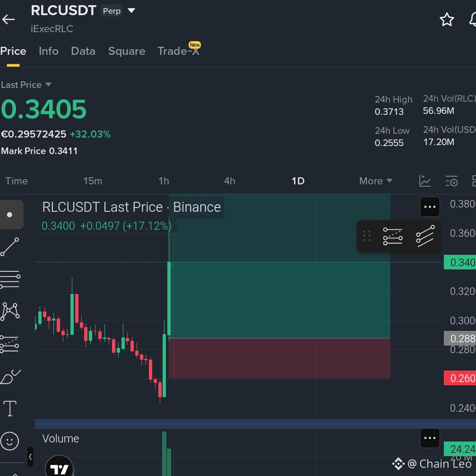The width and height of the screenshot is (476, 476).
Task: Select the brush drawing tool
Action: (10, 377)
